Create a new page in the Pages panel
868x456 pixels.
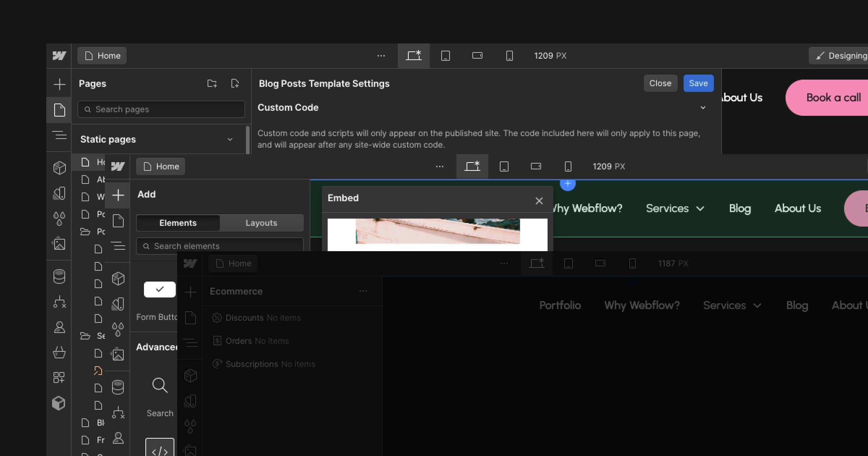click(235, 84)
